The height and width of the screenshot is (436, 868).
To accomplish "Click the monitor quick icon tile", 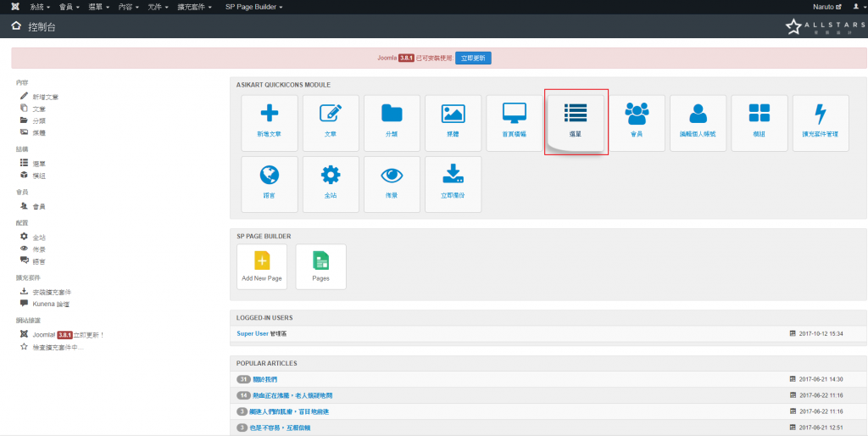I will (x=515, y=122).
